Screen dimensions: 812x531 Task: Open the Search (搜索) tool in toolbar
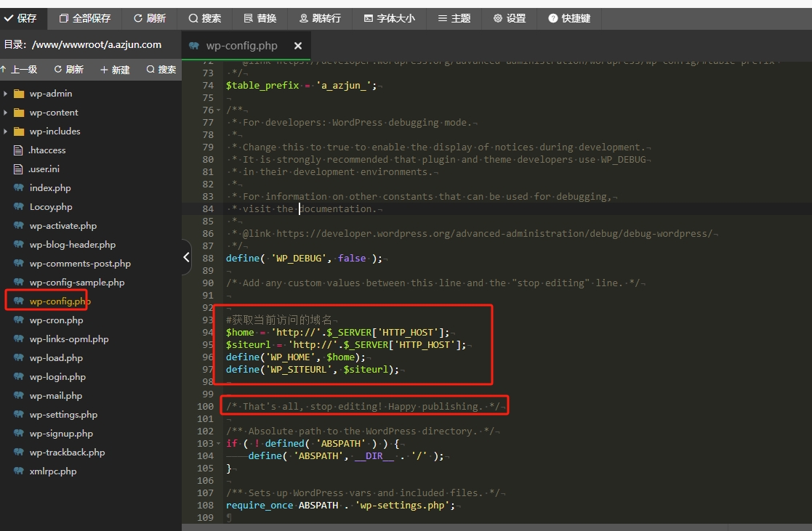pyautogui.click(x=205, y=18)
